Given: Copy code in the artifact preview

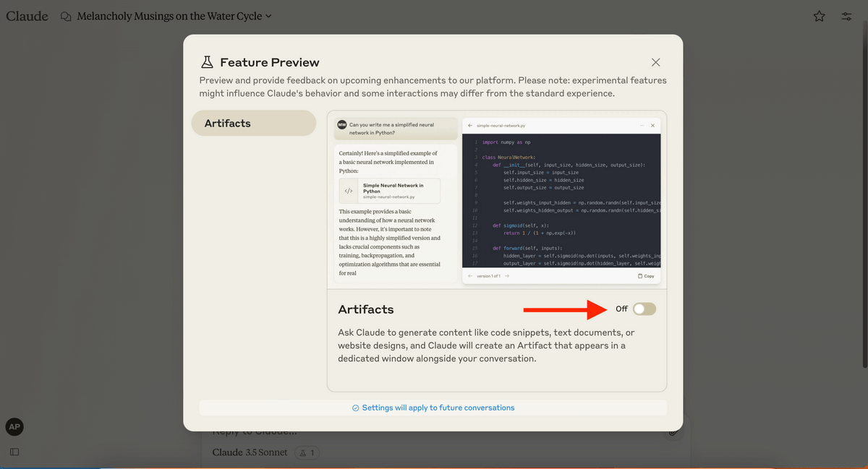Looking at the screenshot, I should (646, 276).
